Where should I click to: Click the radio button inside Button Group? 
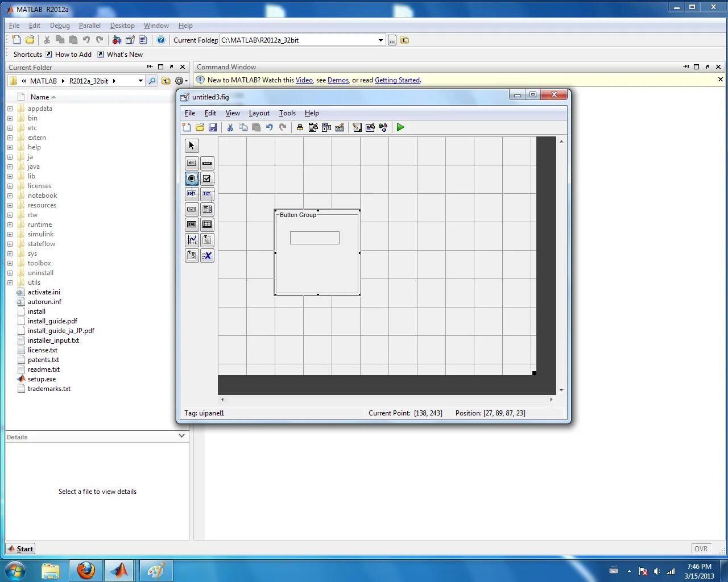(x=315, y=238)
